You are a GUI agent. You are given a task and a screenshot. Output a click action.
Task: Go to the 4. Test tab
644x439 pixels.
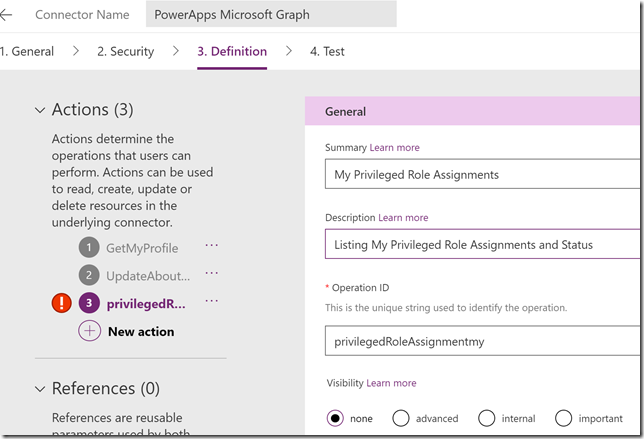pyautogui.click(x=327, y=52)
